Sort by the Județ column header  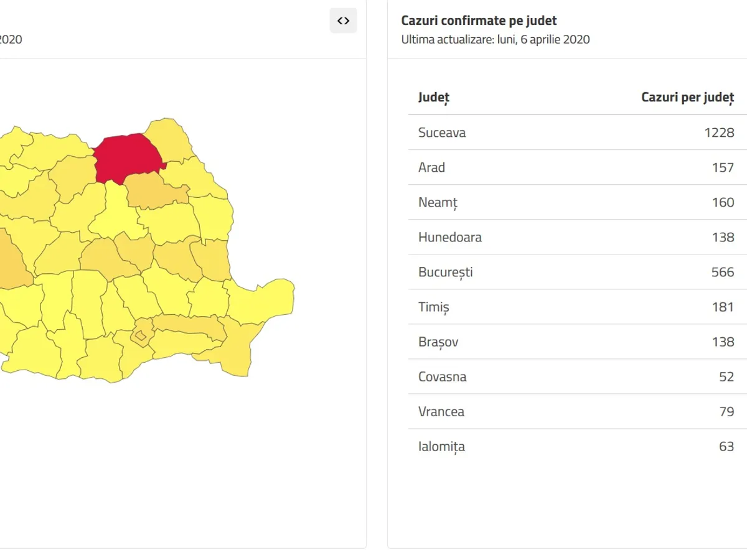coord(434,97)
